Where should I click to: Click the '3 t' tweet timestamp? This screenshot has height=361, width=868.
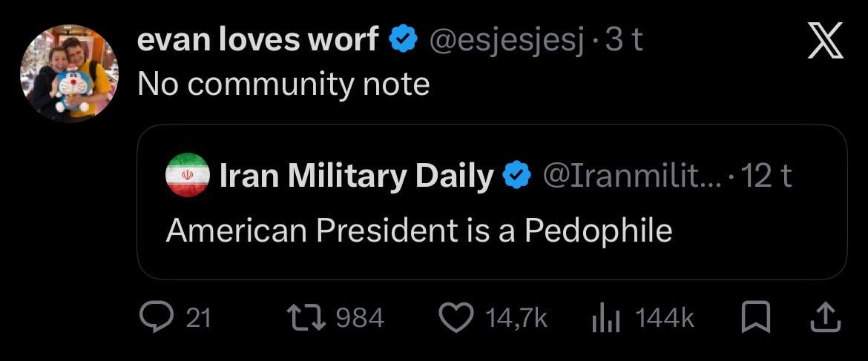(624, 40)
